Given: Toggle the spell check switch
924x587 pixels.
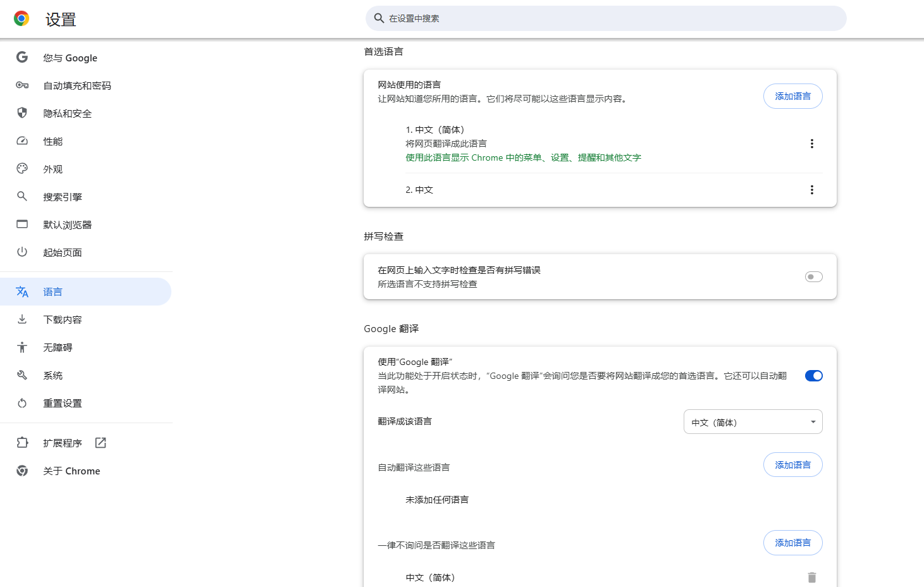Looking at the screenshot, I should click(x=814, y=276).
